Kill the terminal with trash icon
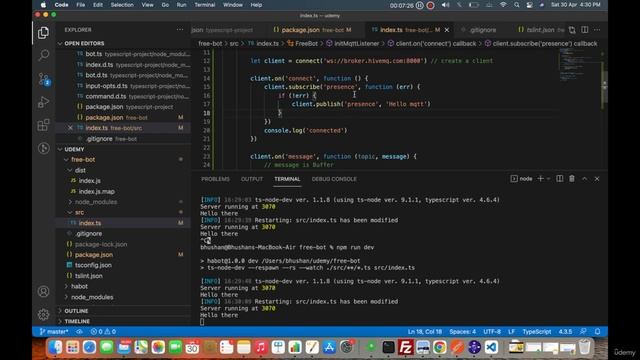This screenshot has width=640, height=360. pos(572,179)
